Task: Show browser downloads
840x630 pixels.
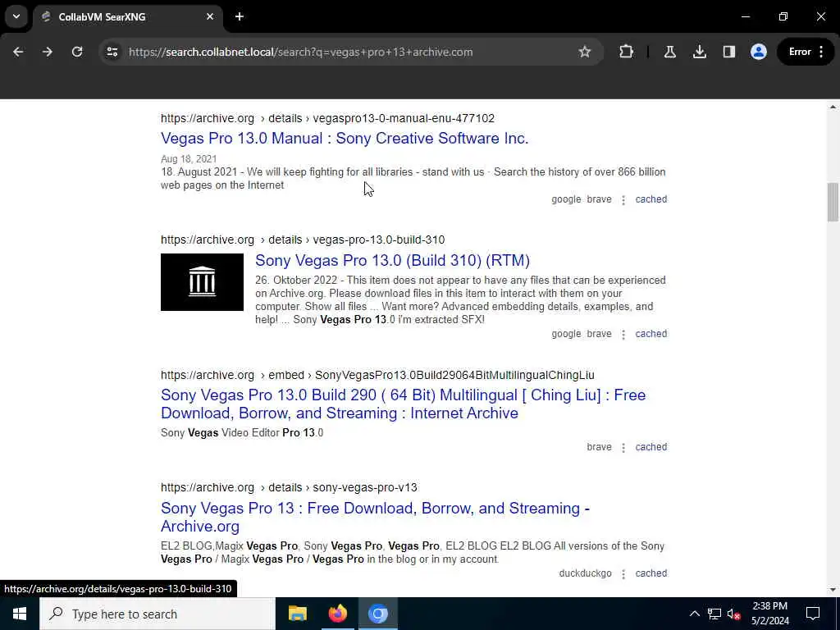Action: [x=699, y=52]
